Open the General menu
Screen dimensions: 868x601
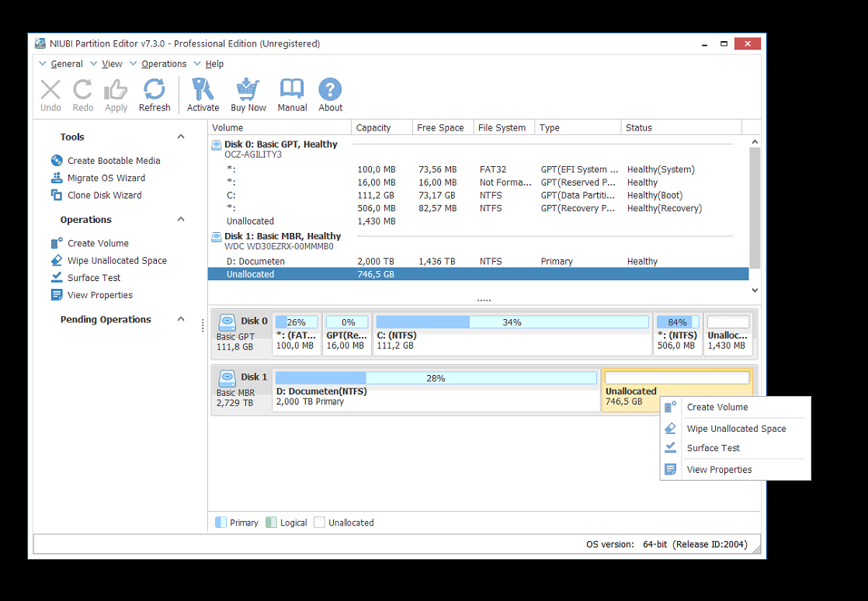[66, 64]
